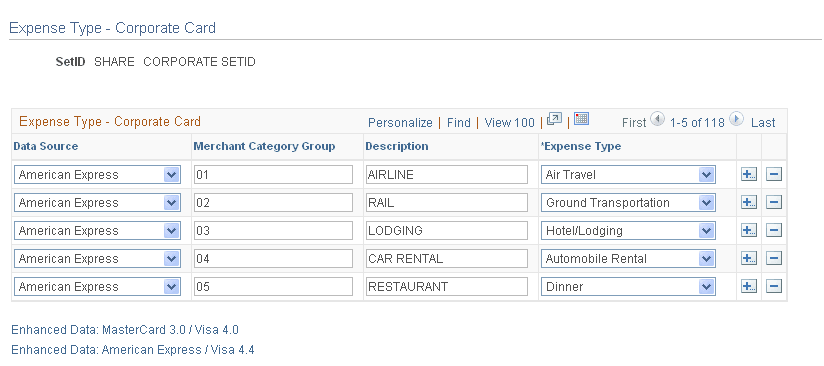This screenshot has height=366, width=824.
Task: Click the View 100 link
Action: coord(509,123)
